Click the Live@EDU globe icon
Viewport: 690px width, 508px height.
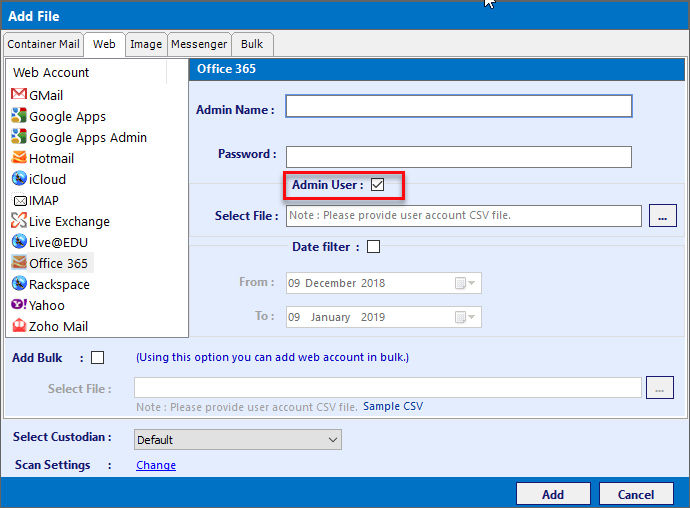point(19,241)
